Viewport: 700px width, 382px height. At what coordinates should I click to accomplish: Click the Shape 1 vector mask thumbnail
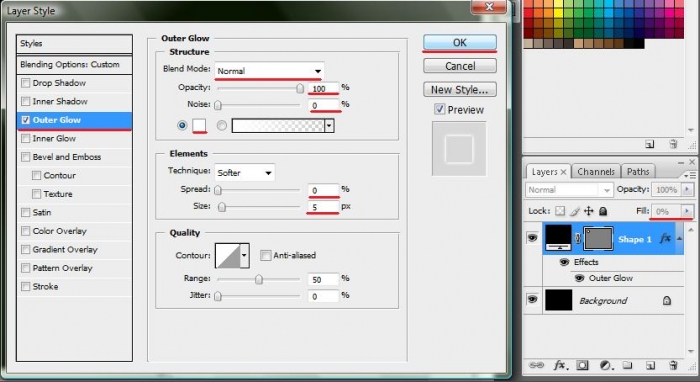tap(598, 239)
